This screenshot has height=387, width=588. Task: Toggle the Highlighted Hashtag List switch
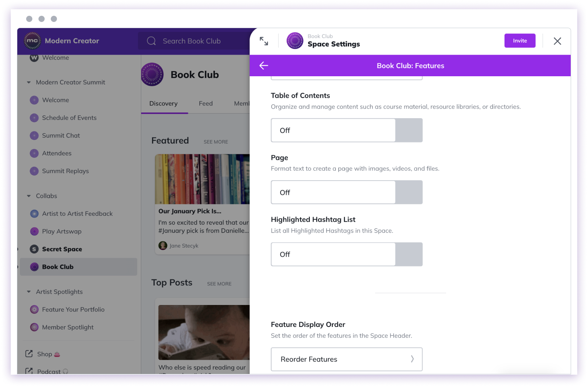point(347,254)
